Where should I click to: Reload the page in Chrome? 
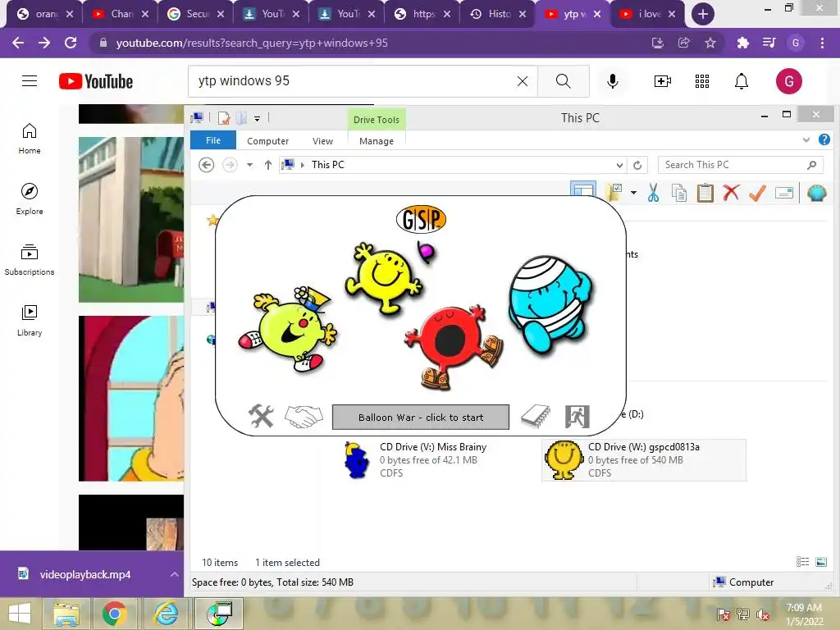[71, 43]
